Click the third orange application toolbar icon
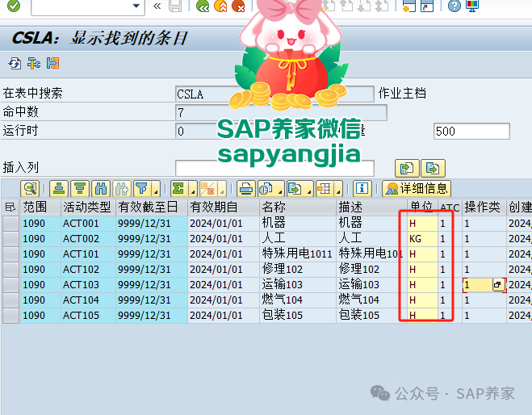This screenshot has height=415, width=532. click(x=52, y=64)
